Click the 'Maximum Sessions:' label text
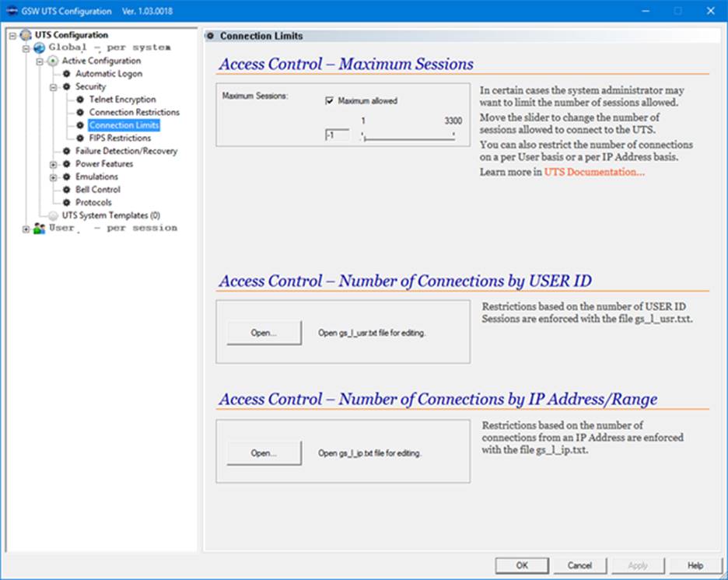The height and width of the screenshot is (580, 728). coord(255,96)
